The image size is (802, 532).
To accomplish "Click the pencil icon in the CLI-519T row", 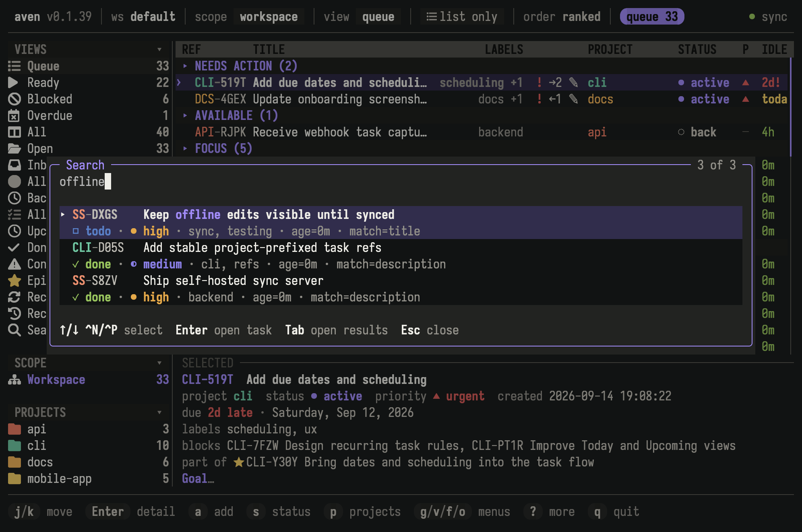I will [573, 82].
